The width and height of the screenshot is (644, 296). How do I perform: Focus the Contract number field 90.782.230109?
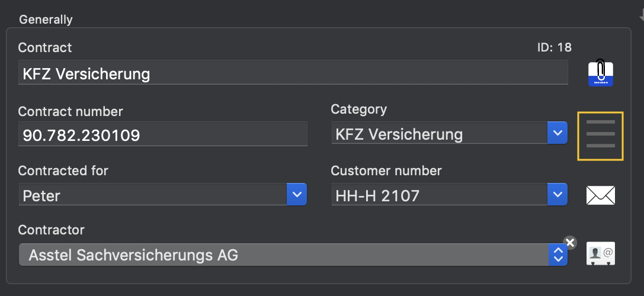(x=163, y=134)
